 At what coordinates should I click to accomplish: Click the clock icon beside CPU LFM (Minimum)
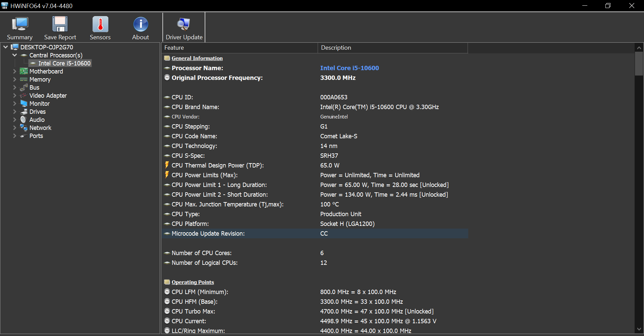[167, 292]
